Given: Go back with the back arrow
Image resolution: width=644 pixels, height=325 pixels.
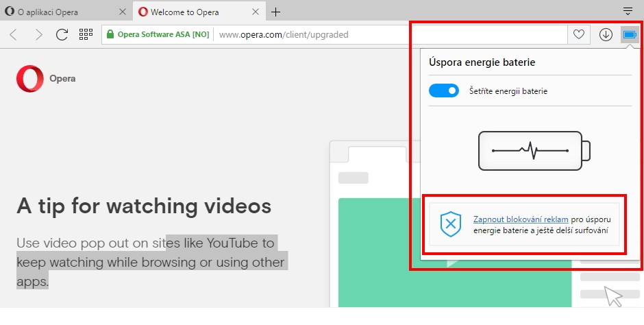Looking at the screenshot, I should click(x=13, y=34).
